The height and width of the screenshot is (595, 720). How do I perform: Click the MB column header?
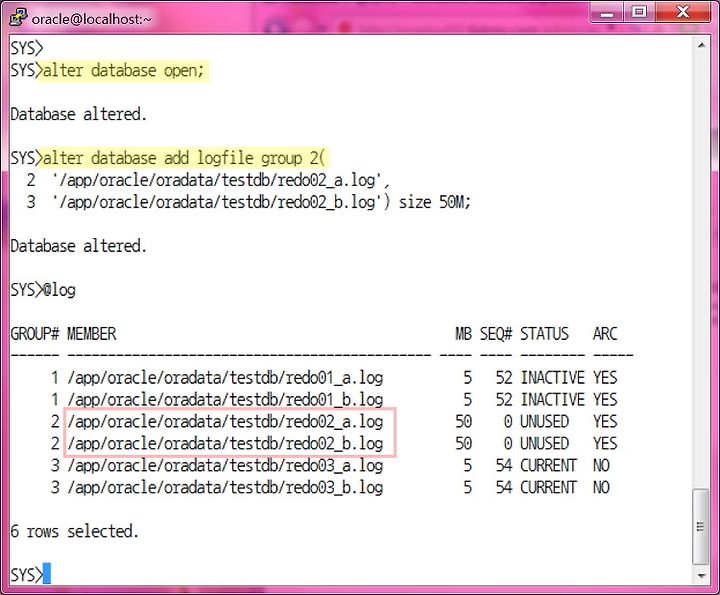[x=463, y=334]
